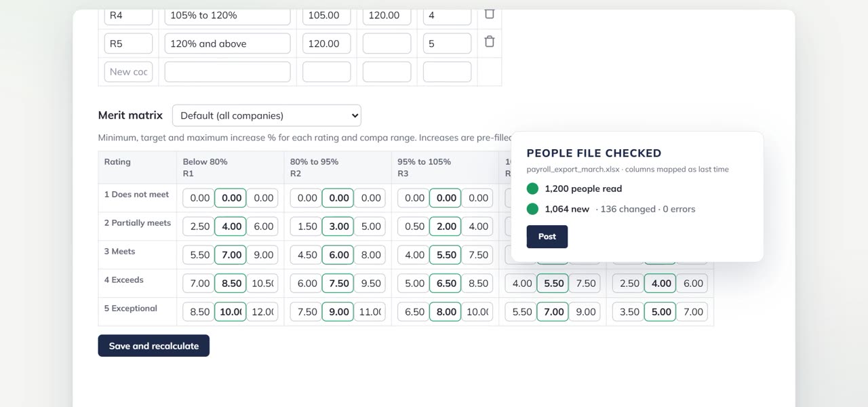Screen dimensions: 868x407
Task: Click Save and recalculate button
Action: pyautogui.click(x=154, y=346)
